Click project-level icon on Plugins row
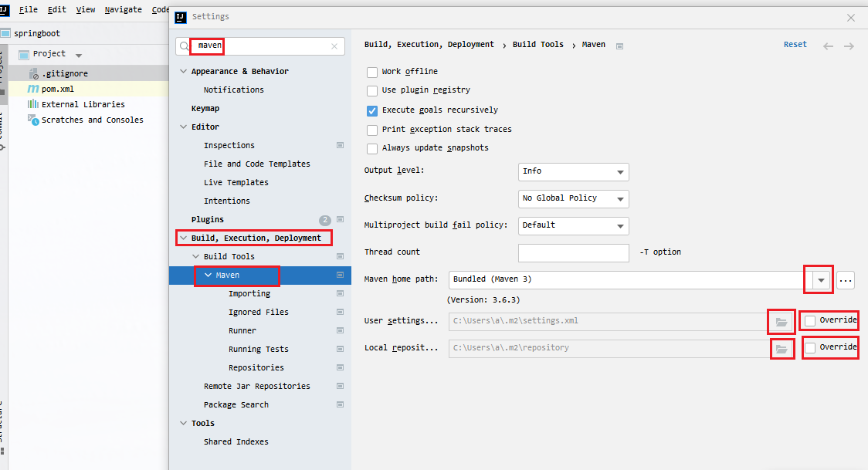The width and height of the screenshot is (868, 470). (x=340, y=219)
